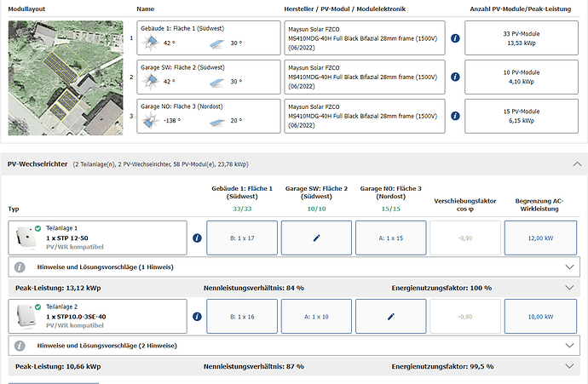Click Teilanlage 2 green compatibility checkmark
The height and width of the screenshot is (384, 588).
[37, 307]
